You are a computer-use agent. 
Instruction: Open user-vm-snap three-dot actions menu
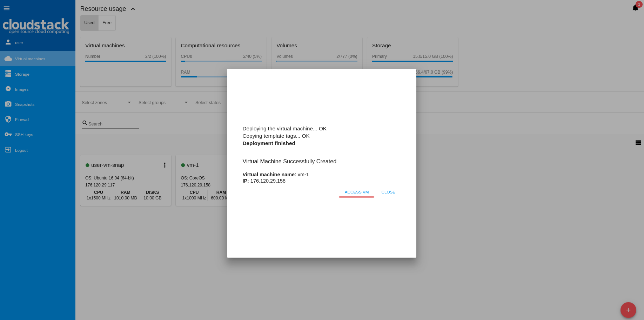[x=165, y=165]
